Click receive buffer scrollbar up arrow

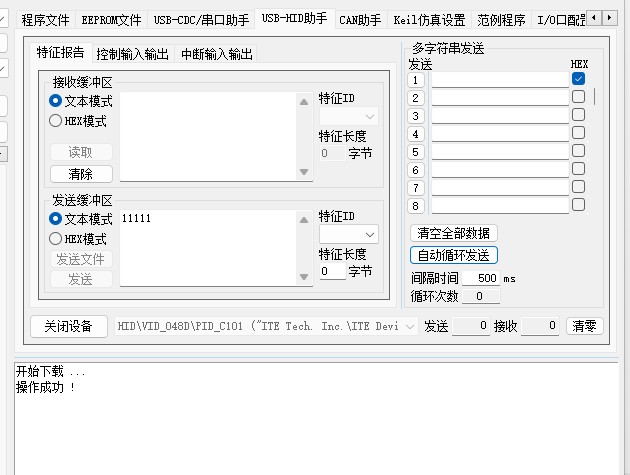click(x=304, y=102)
